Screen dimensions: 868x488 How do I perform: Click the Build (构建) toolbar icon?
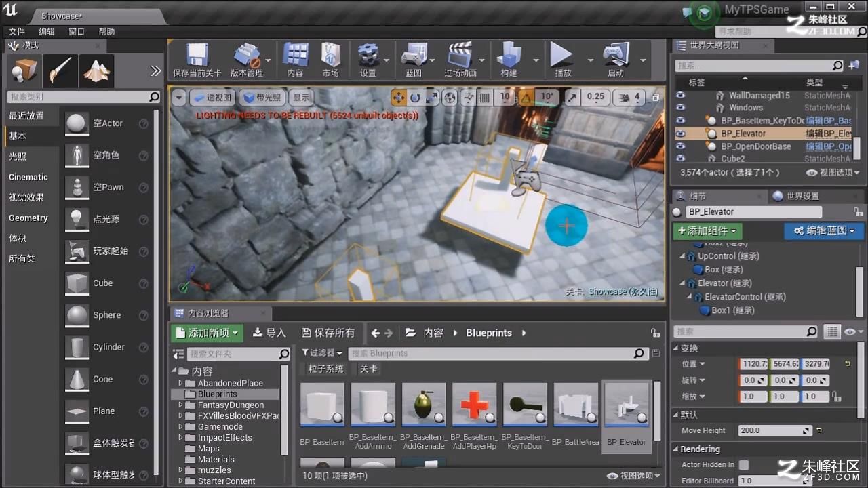(x=509, y=60)
